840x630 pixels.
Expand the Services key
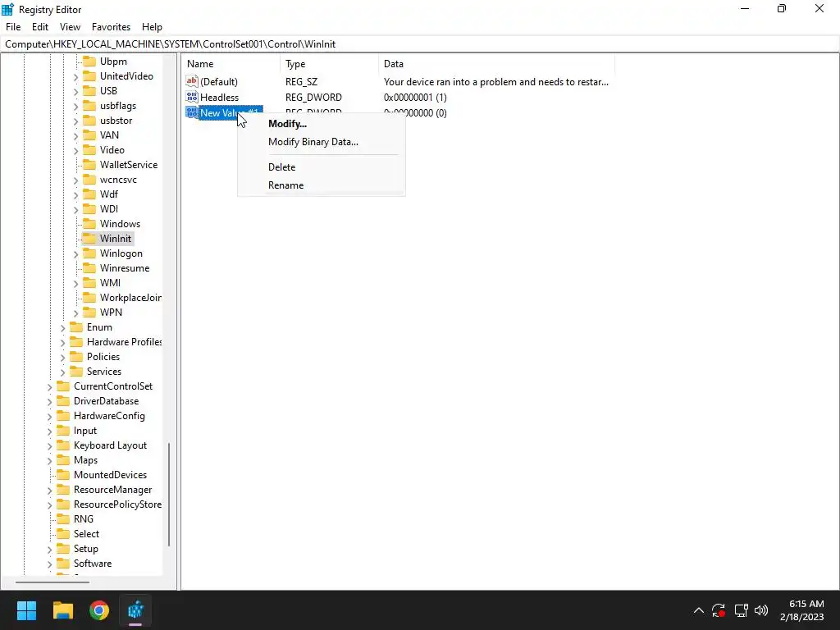tap(62, 372)
